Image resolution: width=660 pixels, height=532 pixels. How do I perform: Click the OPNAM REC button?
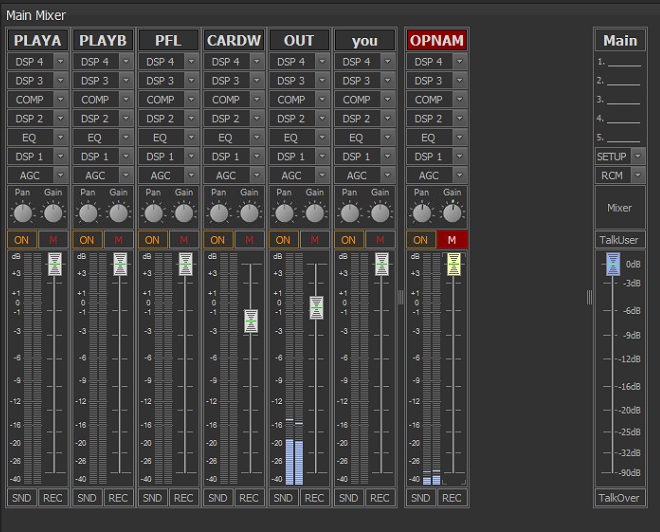[x=452, y=498]
